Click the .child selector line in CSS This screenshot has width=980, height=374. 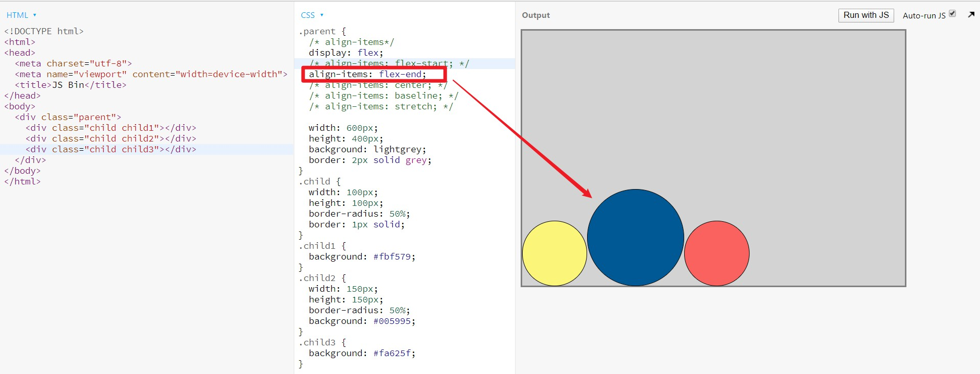(320, 181)
